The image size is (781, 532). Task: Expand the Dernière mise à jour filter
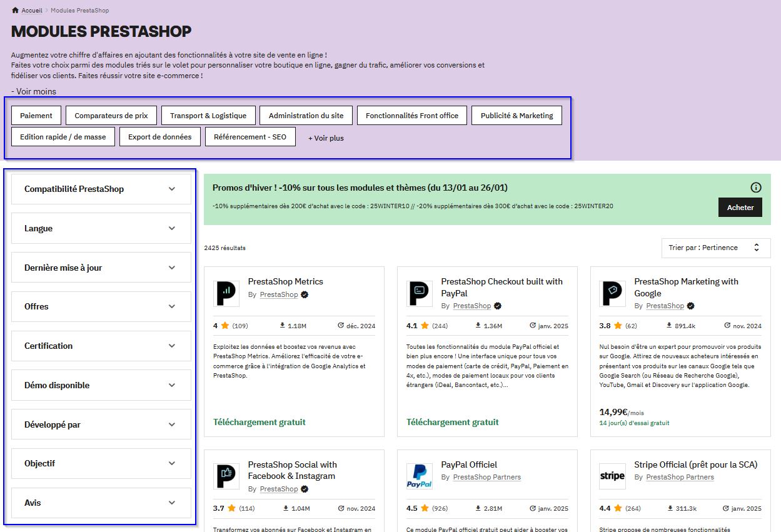point(101,268)
